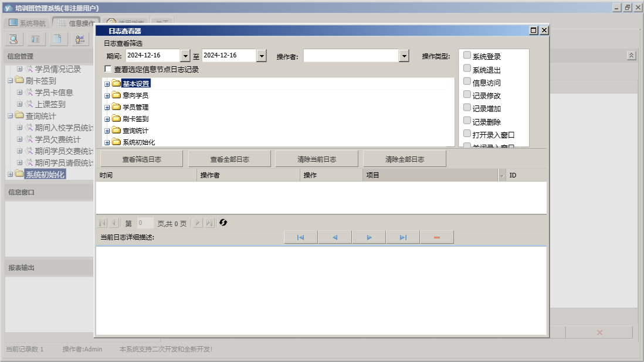Screen dimensions: 644x362
Task: Check the 记录修改 operation type
Action: [x=467, y=94]
